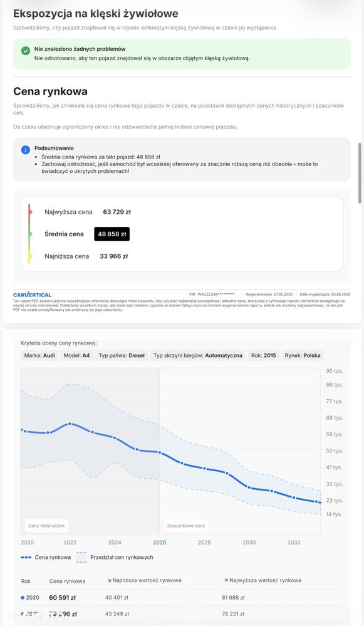The width and height of the screenshot is (364, 626).
Task: Sort by Najwyższa wartość rynkowa column header
Action: tap(263, 580)
